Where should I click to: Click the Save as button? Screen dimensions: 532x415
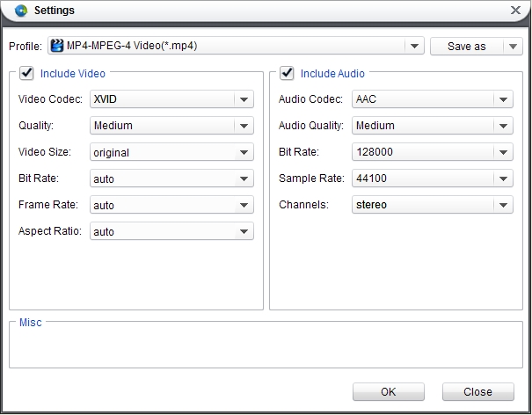tap(467, 46)
